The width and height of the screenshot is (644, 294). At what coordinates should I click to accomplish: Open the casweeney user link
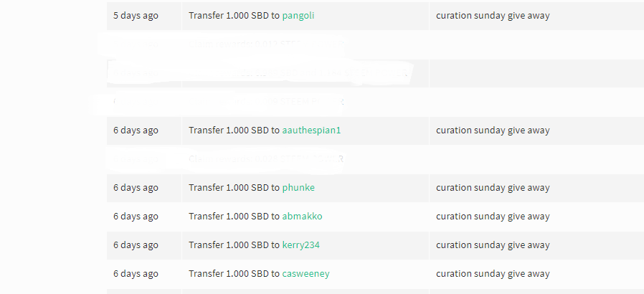(306, 274)
